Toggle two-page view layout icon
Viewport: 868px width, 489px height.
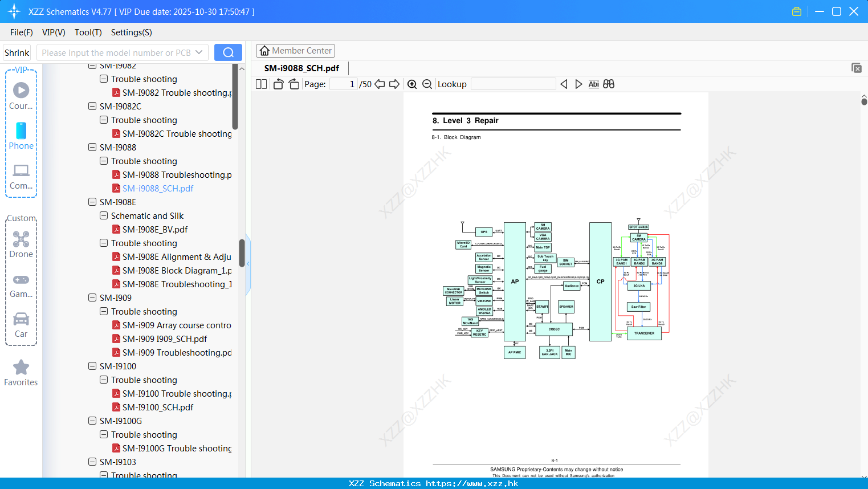(x=261, y=84)
